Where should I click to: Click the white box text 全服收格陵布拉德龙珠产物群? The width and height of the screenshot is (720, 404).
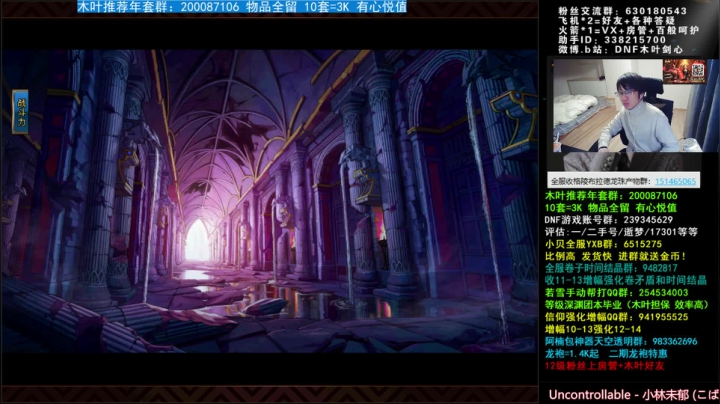[x=602, y=181]
